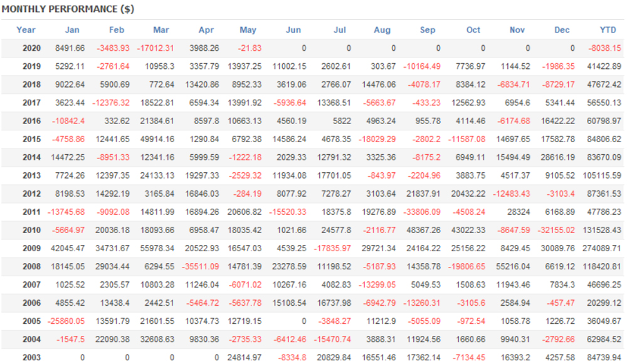The image size is (627, 364).
Task: Click the Feb column header
Action: coord(117,29)
